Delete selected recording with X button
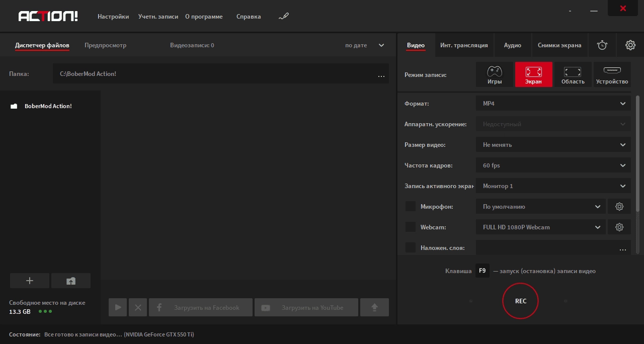644x344 pixels. (138, 307)
